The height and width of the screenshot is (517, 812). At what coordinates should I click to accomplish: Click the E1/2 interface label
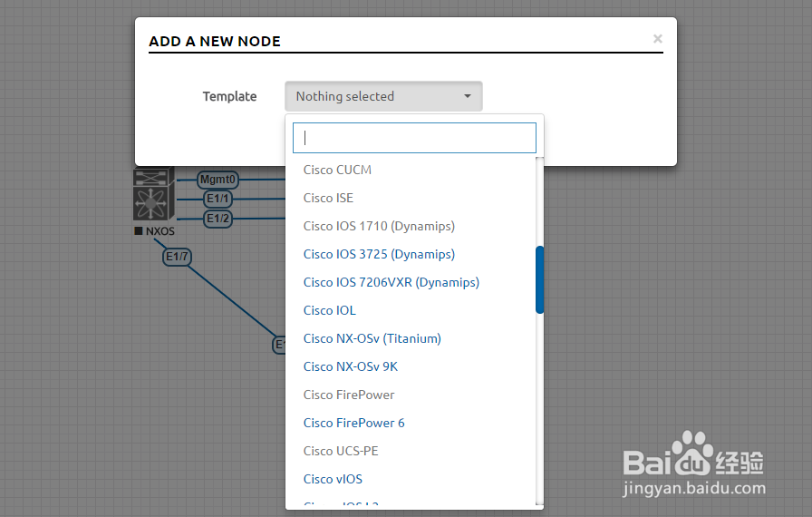217,219
